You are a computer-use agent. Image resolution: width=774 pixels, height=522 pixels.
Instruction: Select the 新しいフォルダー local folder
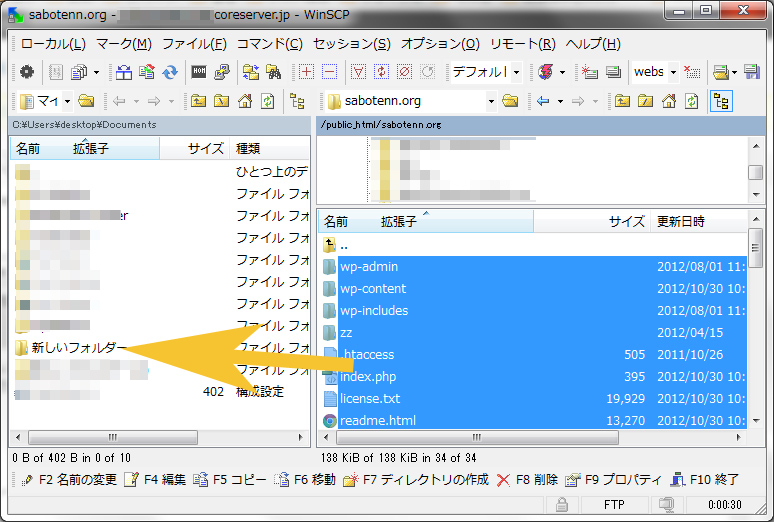click(78, 348)
